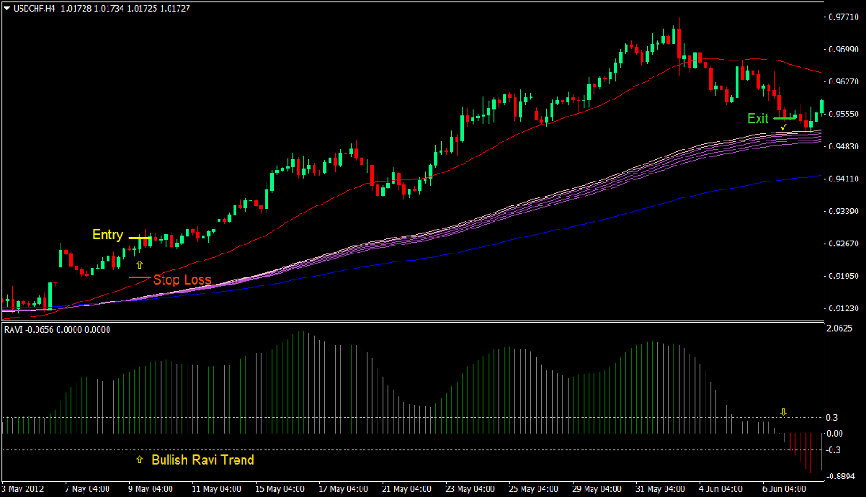Click the 0.94830 price axis label
This screenshot has height=498, width=868.
click(843, 146)
